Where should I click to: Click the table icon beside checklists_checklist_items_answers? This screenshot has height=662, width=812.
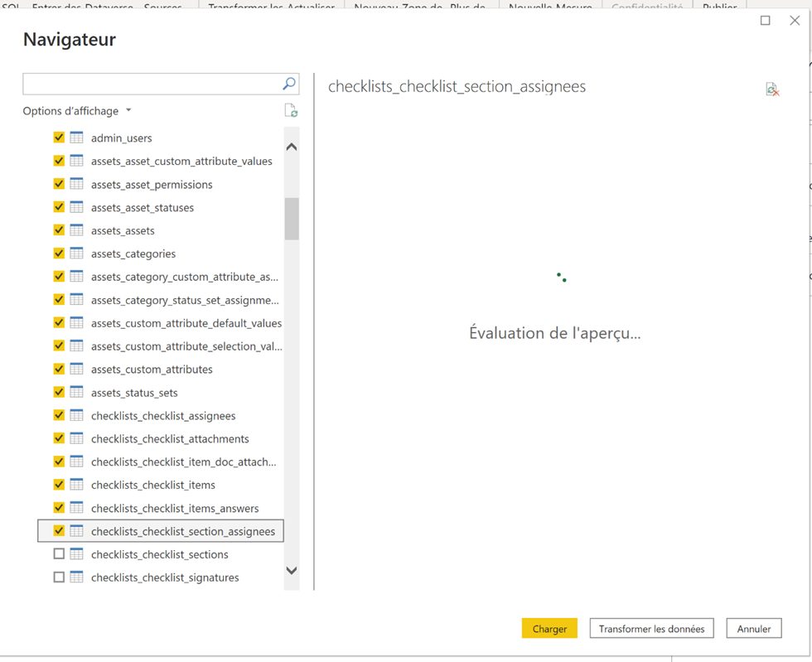click(76, 508)
